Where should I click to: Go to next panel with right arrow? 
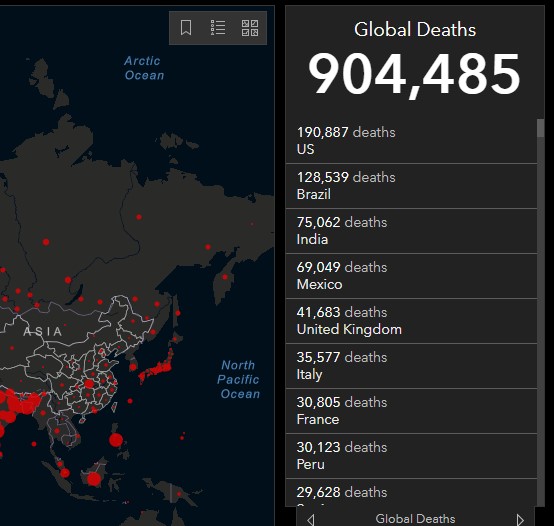[x=520, y=520]
